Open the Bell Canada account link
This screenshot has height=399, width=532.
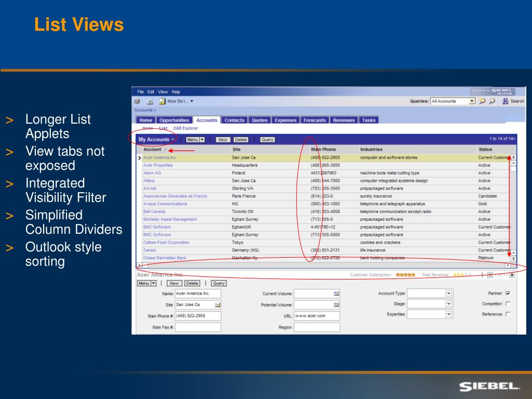click(154, 211)
